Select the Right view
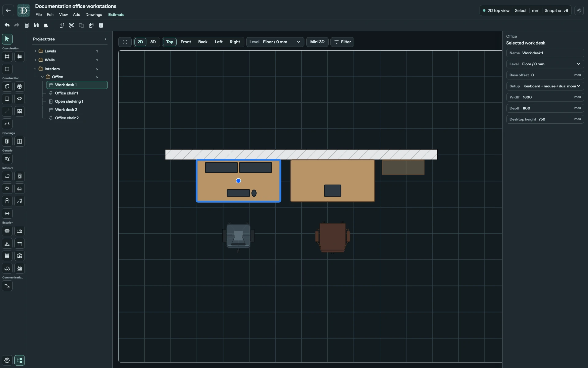The image size is (588, 368). [235, 42]
